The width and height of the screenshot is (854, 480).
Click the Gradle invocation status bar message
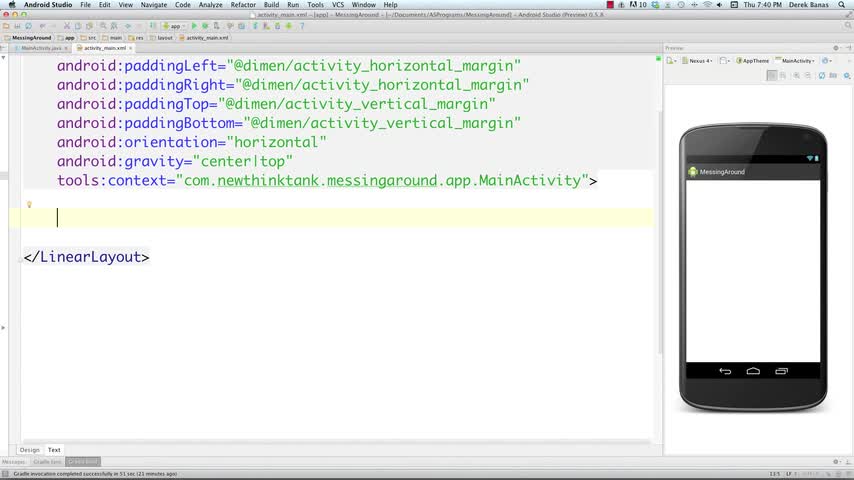click(x=95, y=474)
